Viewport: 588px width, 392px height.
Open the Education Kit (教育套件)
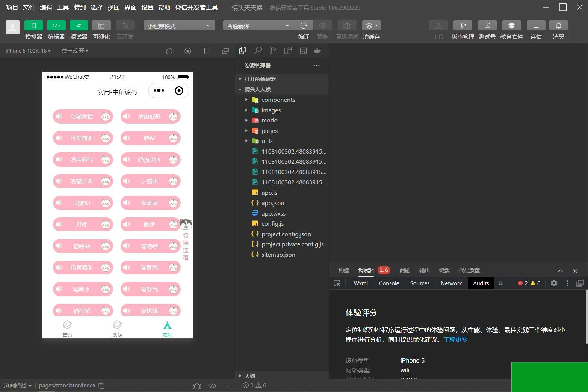pos(512,26)
